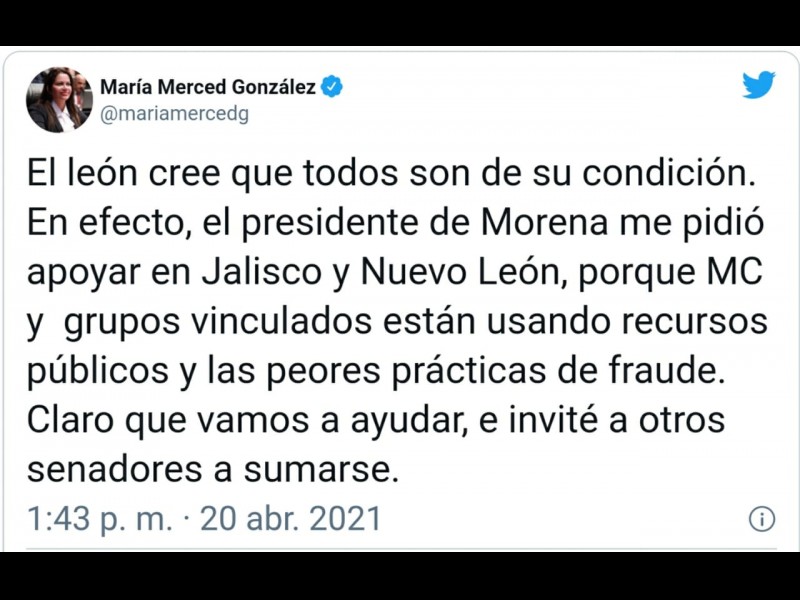Click the blue Twitter bird logo
800x600 pixels.
(759, 85)
